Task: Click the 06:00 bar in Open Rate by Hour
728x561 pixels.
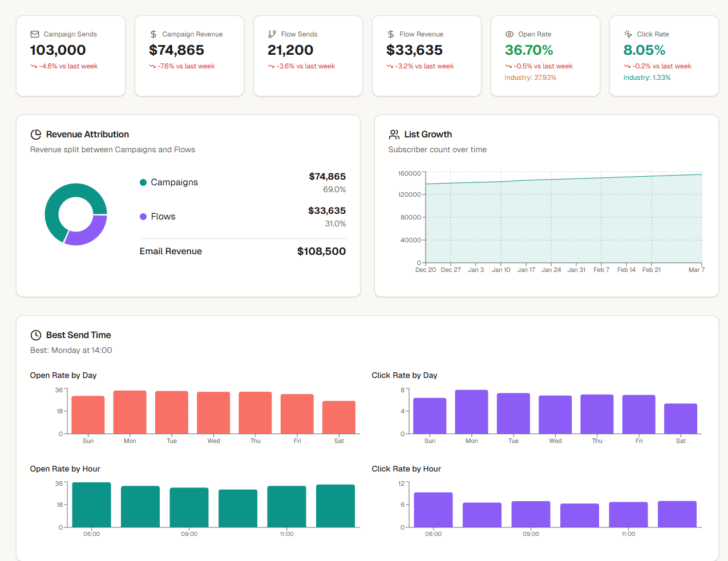Action: point(91,505)
